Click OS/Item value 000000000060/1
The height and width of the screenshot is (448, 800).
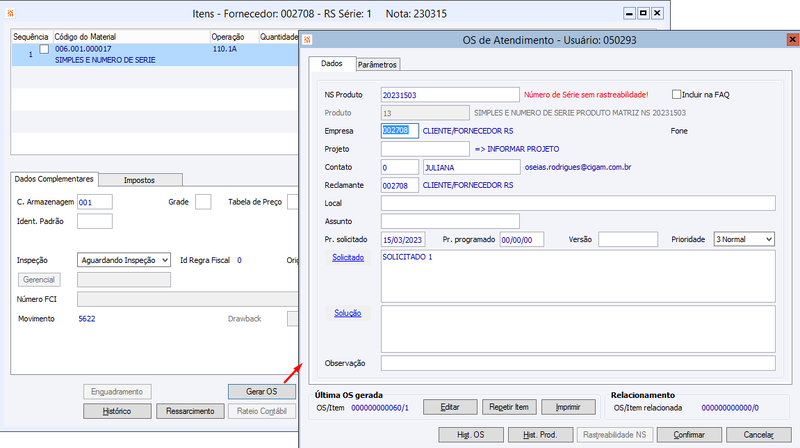point(380,408)
